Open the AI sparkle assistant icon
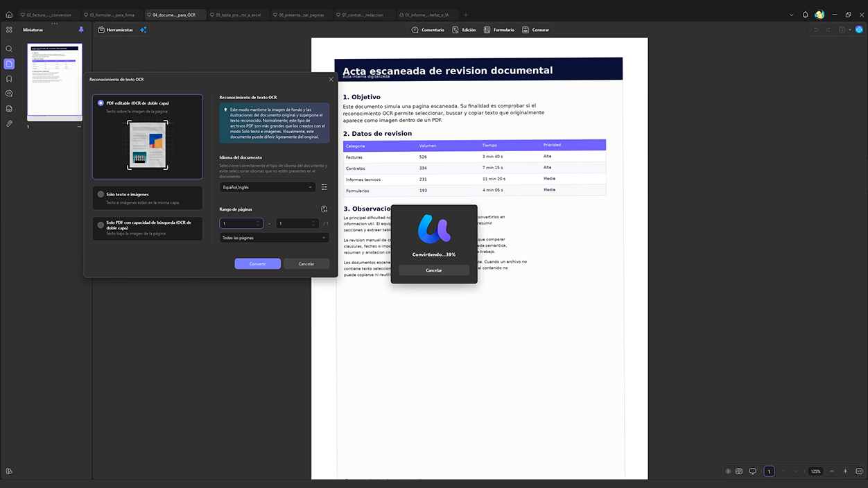 point(144,30)
